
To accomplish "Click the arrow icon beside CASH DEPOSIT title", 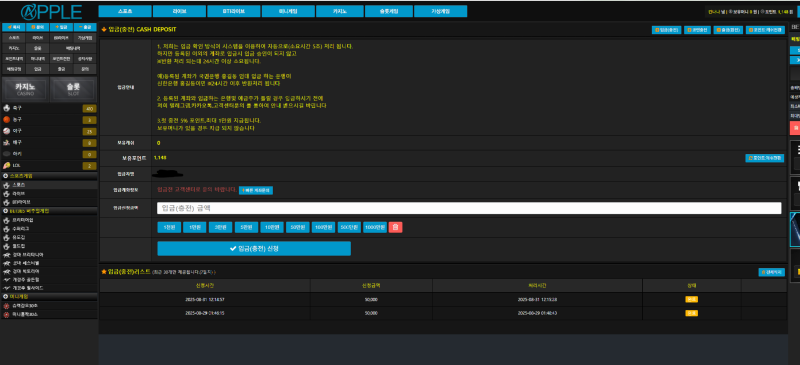I will [104, 30].
